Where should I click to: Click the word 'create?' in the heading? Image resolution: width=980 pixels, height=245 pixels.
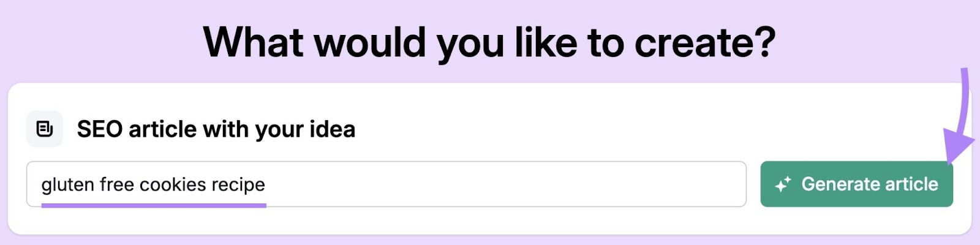(x=705, y=43)
